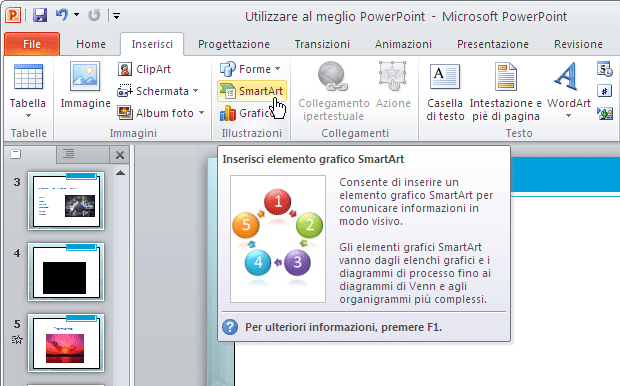Click the "Collegamenti" group label
Image resolution: width=620 pixels, height=386 pixels.
coord(355,133)
